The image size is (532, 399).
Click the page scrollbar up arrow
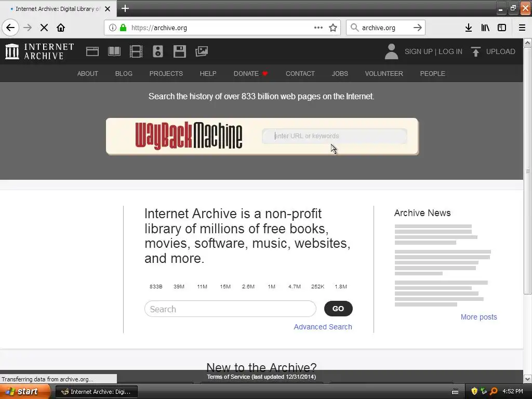(x=527, y=43)
